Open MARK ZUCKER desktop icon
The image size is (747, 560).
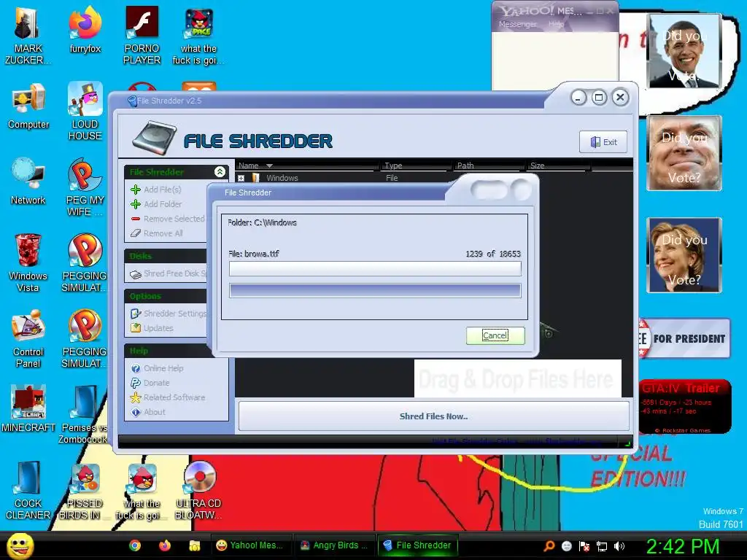tap(28, 37)
